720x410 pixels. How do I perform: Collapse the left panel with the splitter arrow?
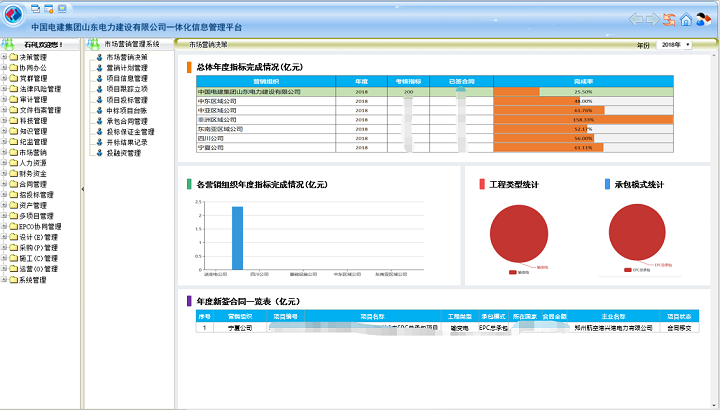83,189
